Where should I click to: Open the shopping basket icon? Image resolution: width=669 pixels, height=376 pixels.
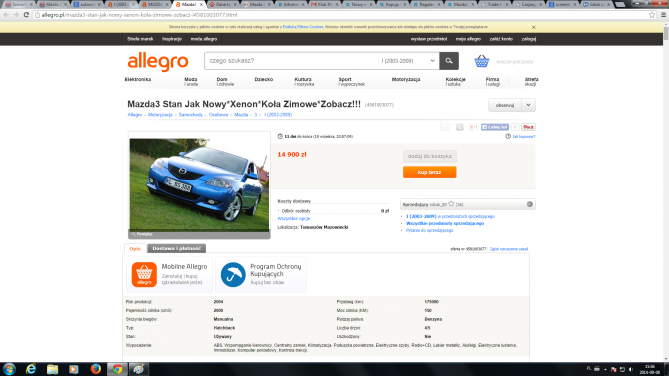click(x=482, y=61)
